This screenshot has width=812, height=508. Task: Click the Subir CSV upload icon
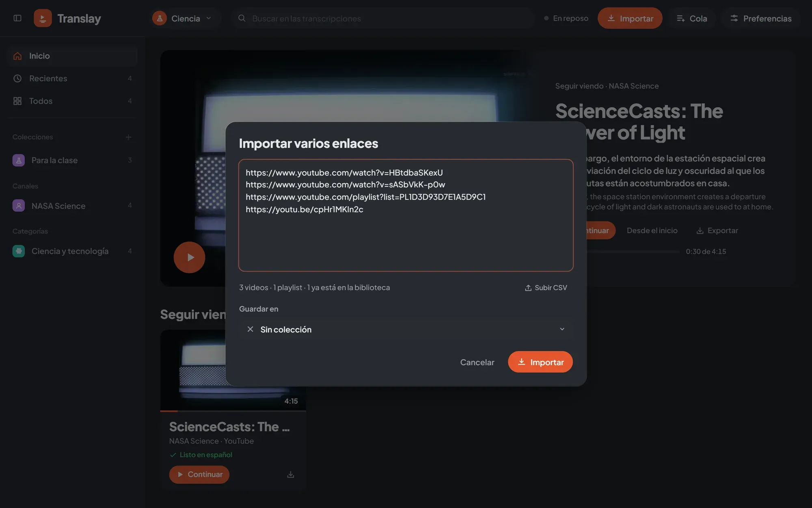528,288
